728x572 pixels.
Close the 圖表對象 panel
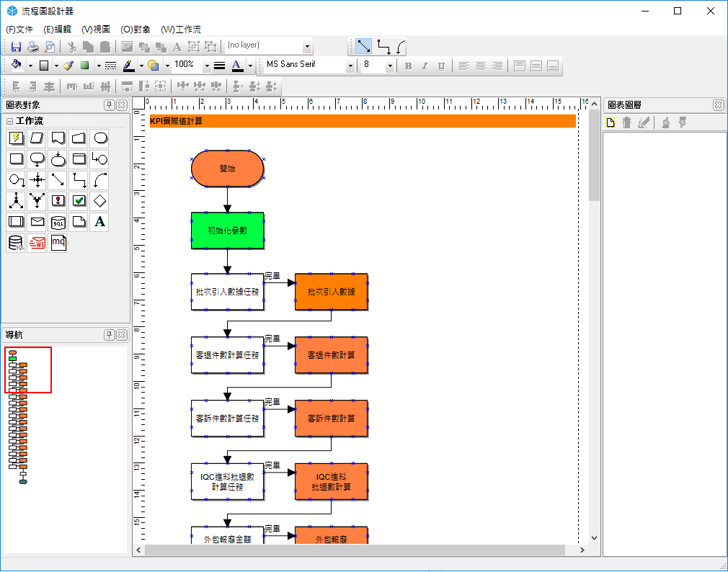pos(122,105)
